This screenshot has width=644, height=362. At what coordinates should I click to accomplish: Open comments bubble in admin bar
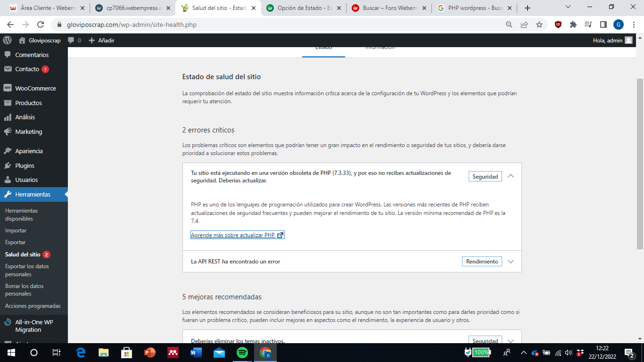tap(74, 40)
